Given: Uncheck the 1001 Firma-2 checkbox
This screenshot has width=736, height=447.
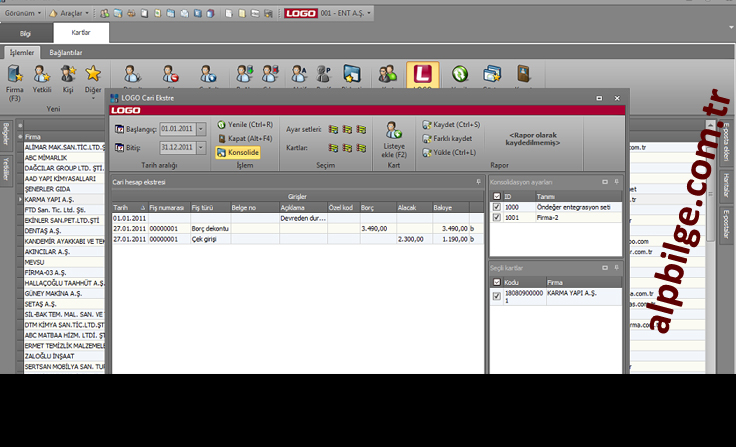Looking at the screenshot, I should [x=497, y=217].
